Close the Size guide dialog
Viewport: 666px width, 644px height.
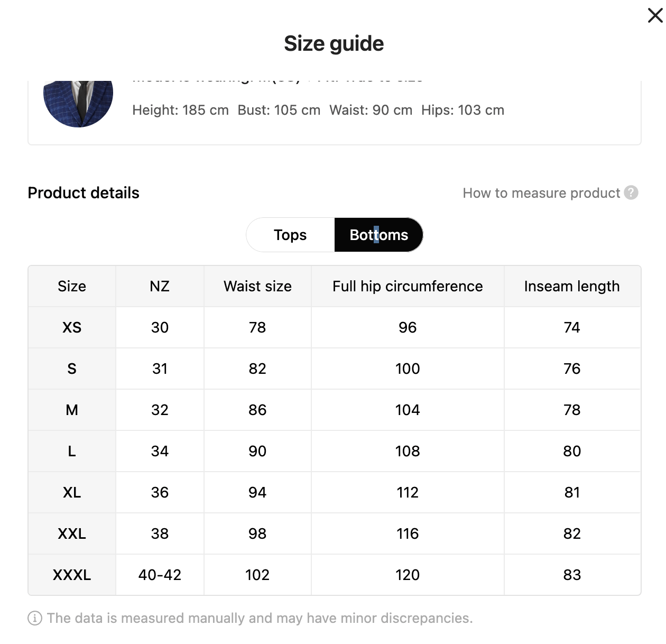(655, 15)
